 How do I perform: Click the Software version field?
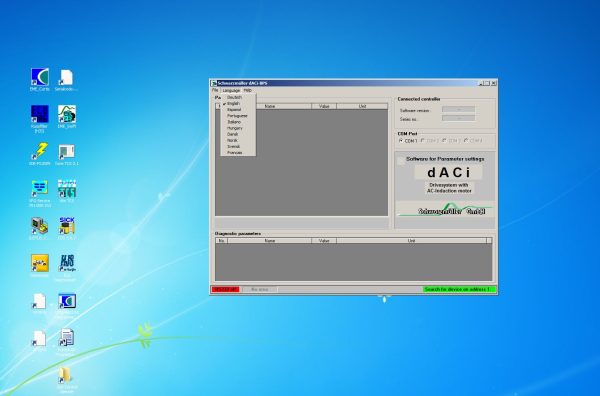(x=458, y=109)
